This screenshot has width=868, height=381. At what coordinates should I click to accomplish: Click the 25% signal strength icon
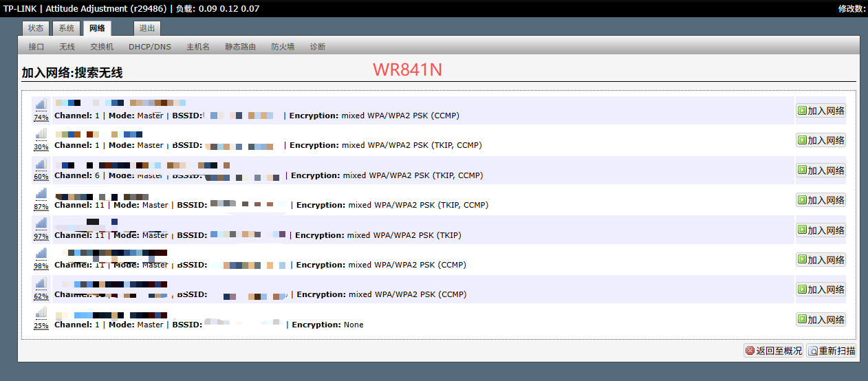[41, 314]
